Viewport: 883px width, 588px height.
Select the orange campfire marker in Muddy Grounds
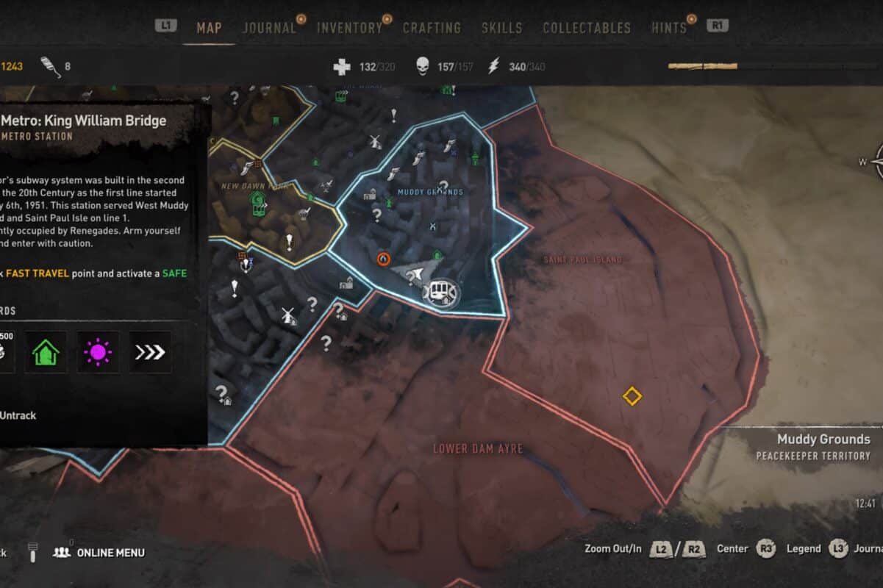[x=383, y=259]
